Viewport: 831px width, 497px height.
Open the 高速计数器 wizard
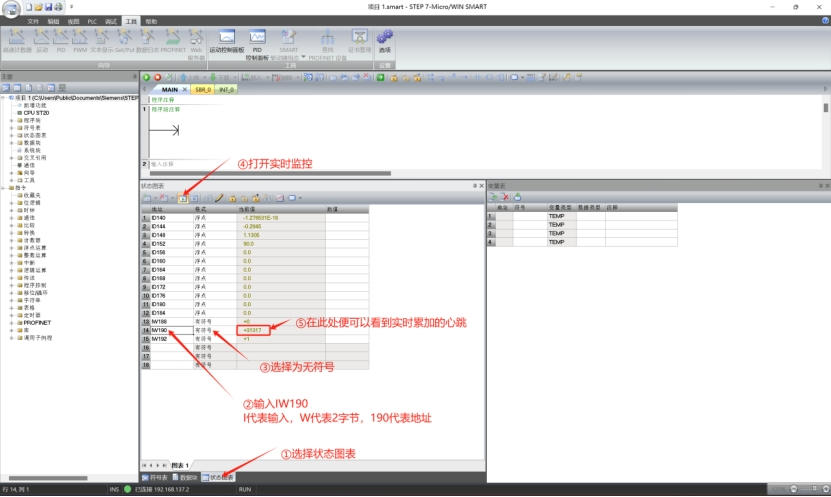(x=17, y=40)
